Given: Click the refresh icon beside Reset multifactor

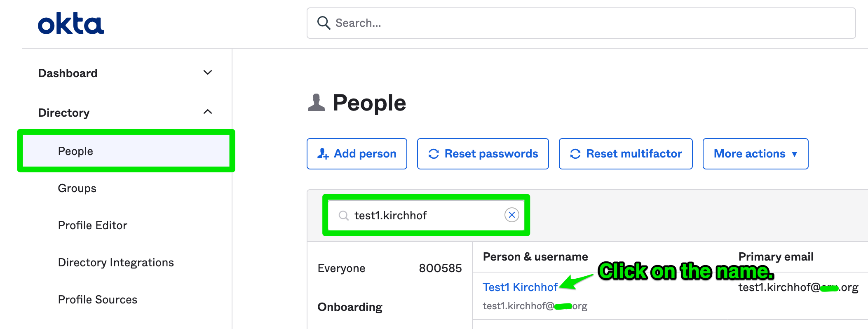Looking at the screenshot, I should [x=575, y=154].
